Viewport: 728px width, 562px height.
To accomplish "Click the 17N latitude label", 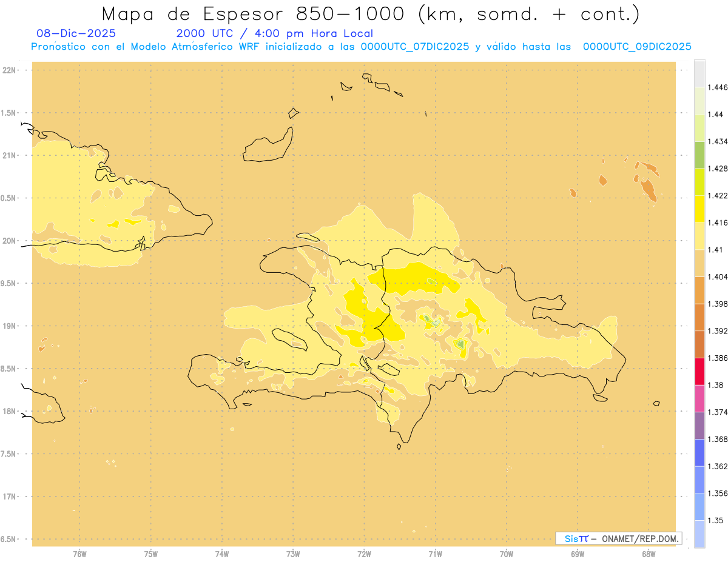I will (x=10, y=497).
